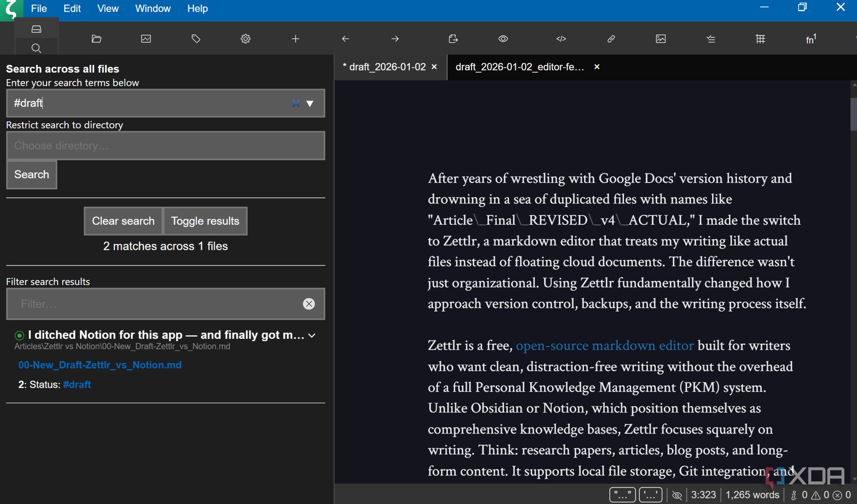Toggle readability mode eye icon
The height and width of the screenshot is (504, 857).
pyautogui.click(x=503, y=39)
